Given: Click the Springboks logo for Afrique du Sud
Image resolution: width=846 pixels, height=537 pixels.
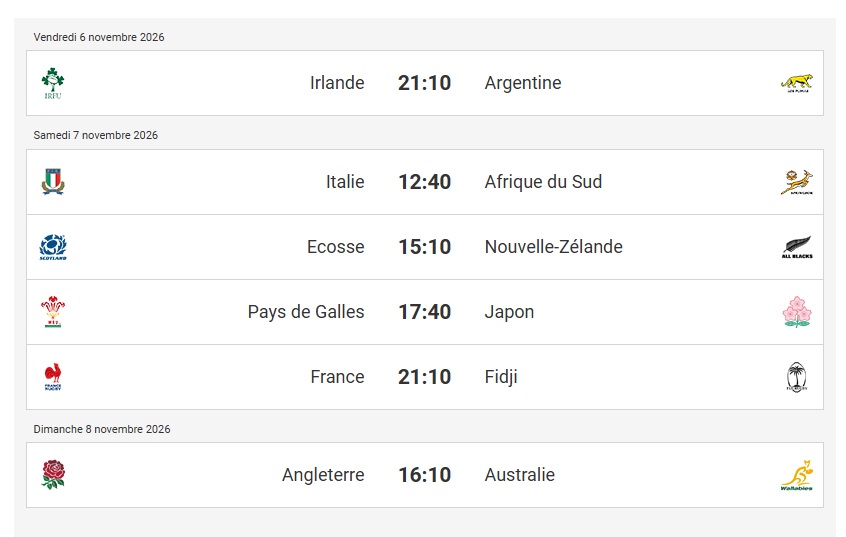Looking at the screenshot, I should (797, 182).
